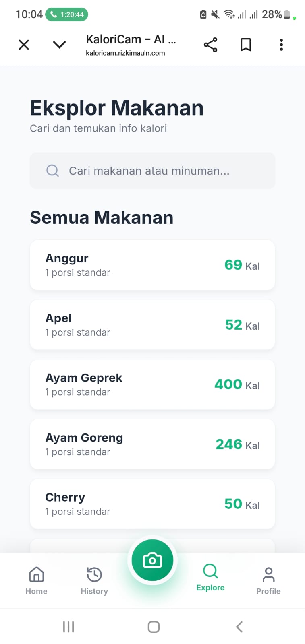The width and height of the screenshot is (305, 644).
Task: Click the magnifier icon in search bar
Action: click(52, 171)
